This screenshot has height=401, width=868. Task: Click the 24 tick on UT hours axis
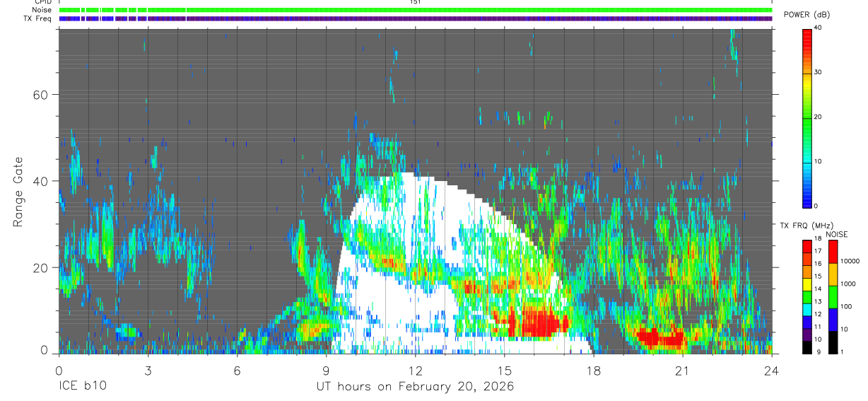(x=772, y=370)
